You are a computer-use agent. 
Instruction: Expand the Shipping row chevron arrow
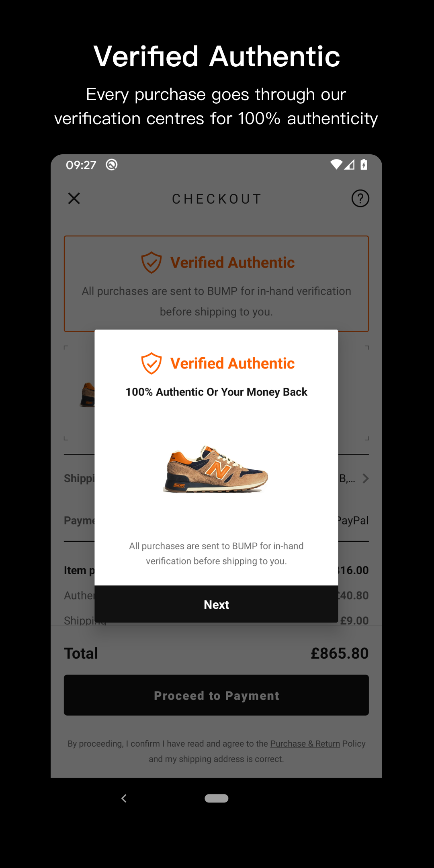365,479
